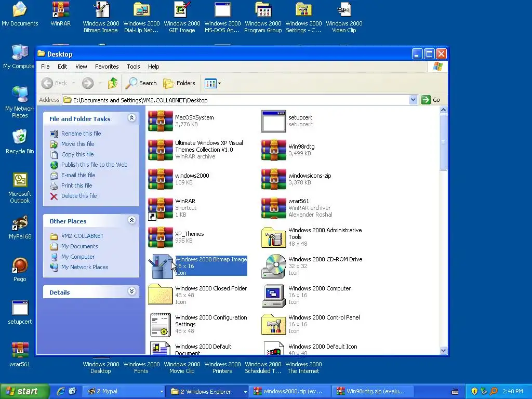Select Windows 2000 Closed Folder icon

(161, 295)
